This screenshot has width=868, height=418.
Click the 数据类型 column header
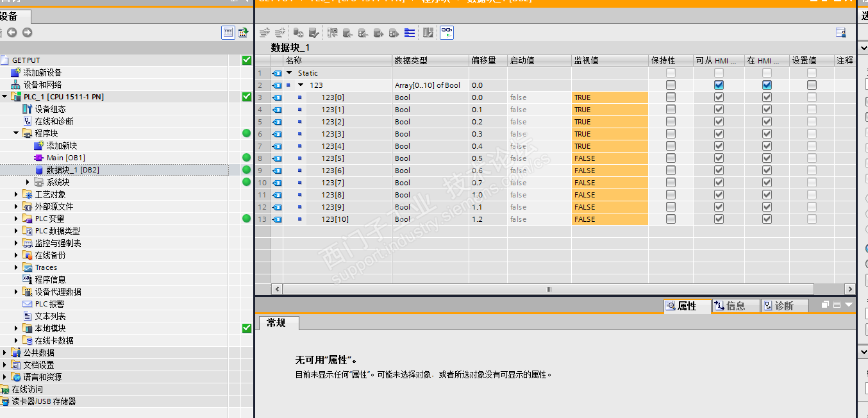pyautogui.click(x=431, y=60)
